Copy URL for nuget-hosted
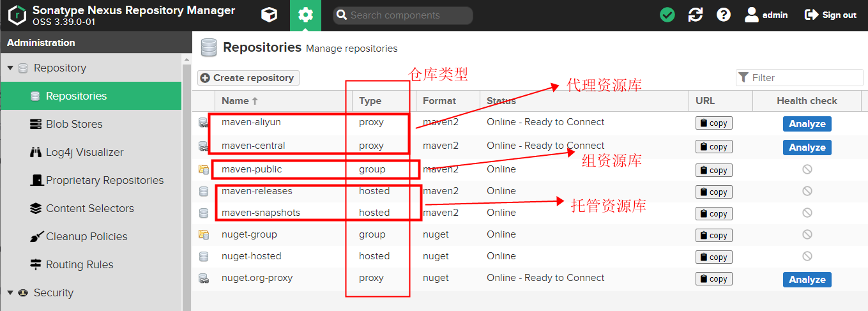The image size is (868, 311). [714, 257]
